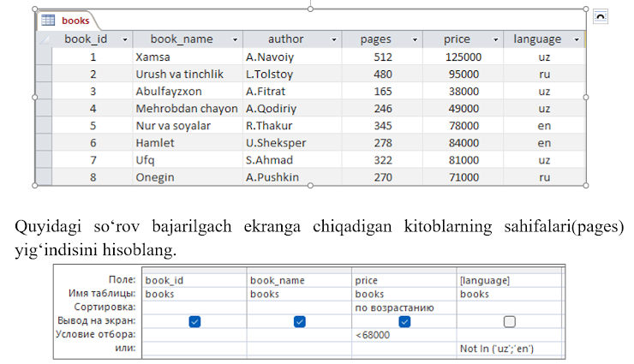634x364 pixels.
Task: Select the row selector for Onegin
Action: (44, 177)
